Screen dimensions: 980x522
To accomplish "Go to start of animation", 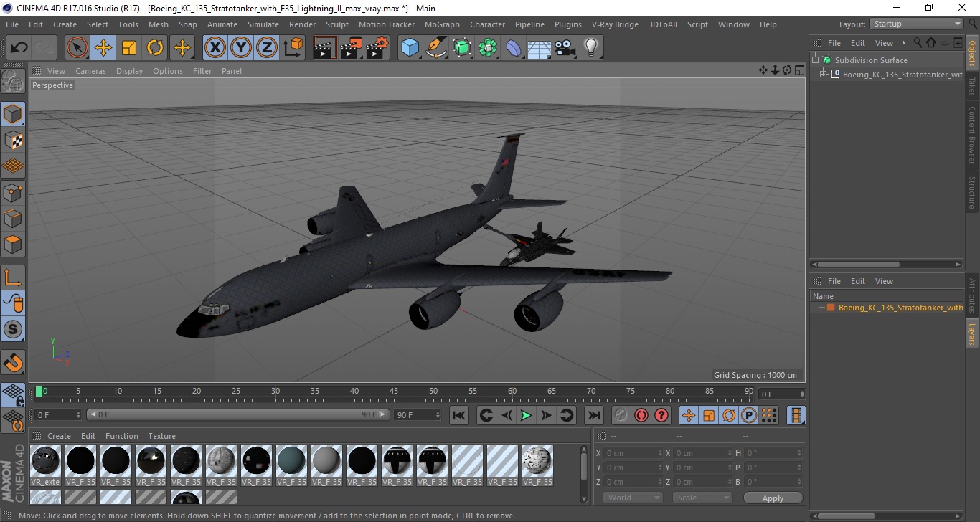I will point(459,415).
